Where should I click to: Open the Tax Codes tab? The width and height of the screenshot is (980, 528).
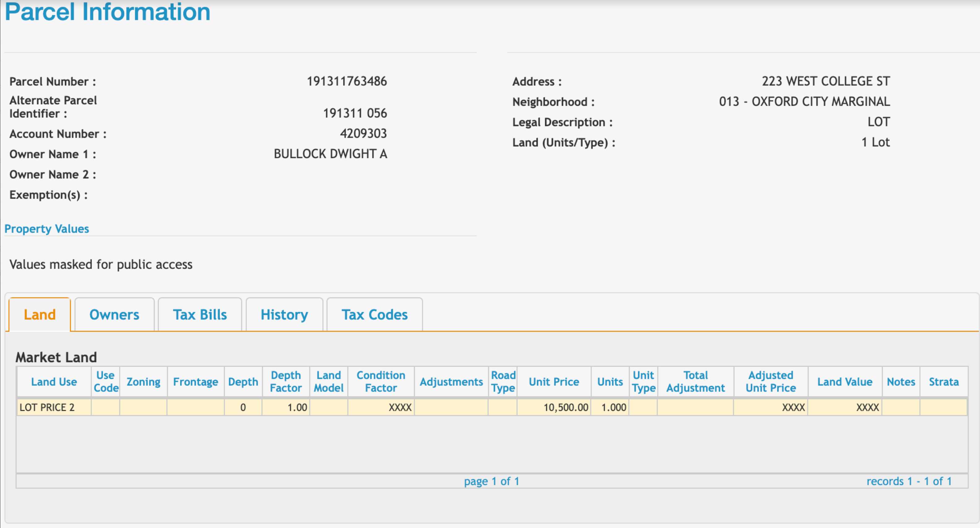(x=374, y=315)
